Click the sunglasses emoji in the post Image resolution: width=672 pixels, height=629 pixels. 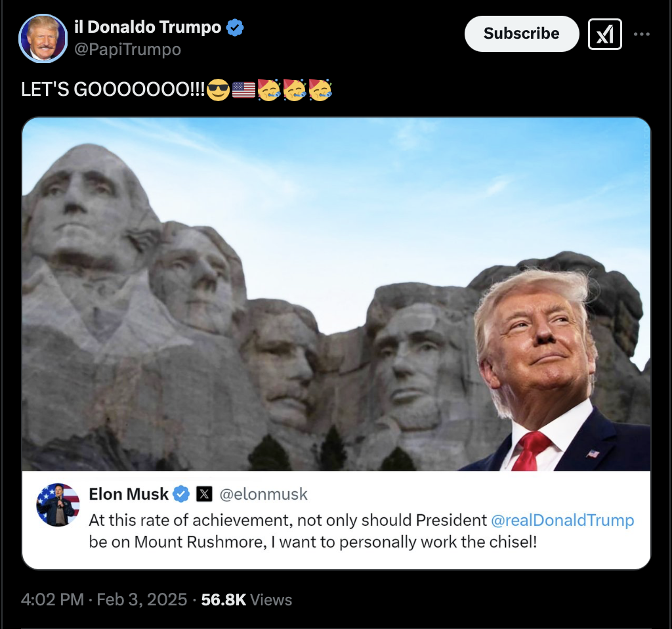218,90
